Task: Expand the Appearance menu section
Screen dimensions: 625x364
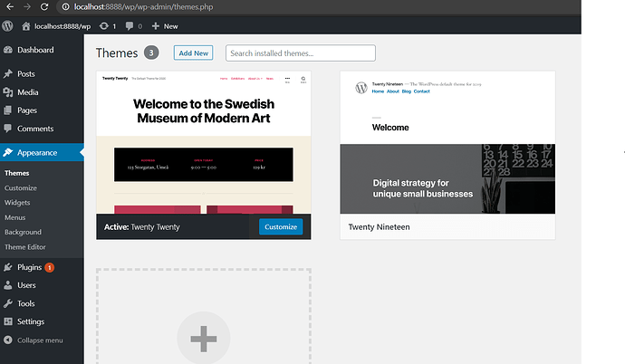Action: pyautogui.click(x=36, y=152)
